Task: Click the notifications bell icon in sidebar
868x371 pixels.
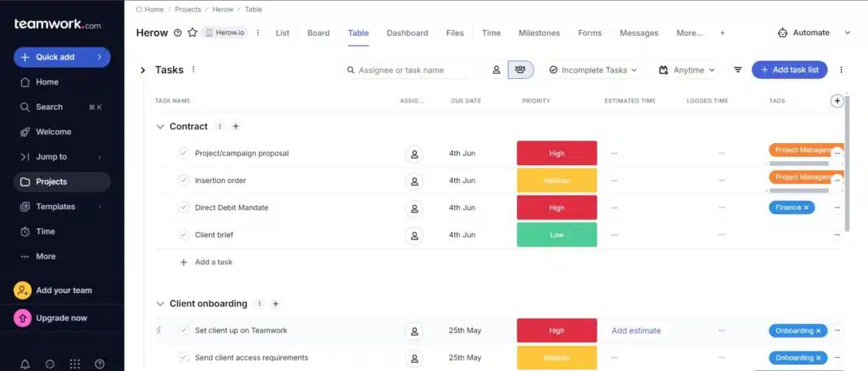Action: [x=25, y=364]
